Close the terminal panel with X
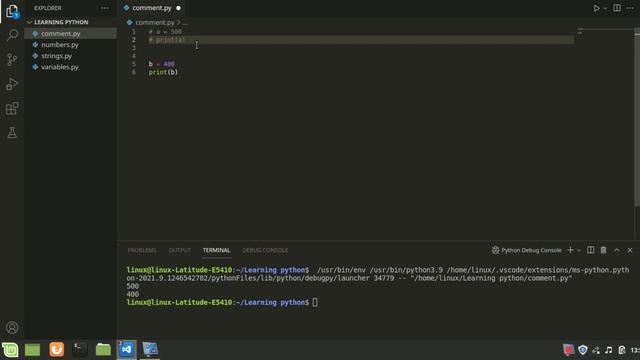This screenshot has width=640, height=360. click(x=630, y=250)
